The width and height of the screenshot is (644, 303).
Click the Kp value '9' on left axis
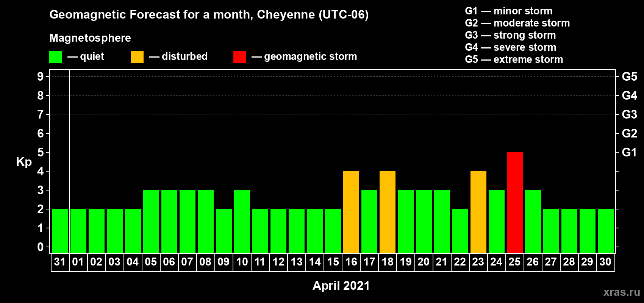click(x=41, y=77)
